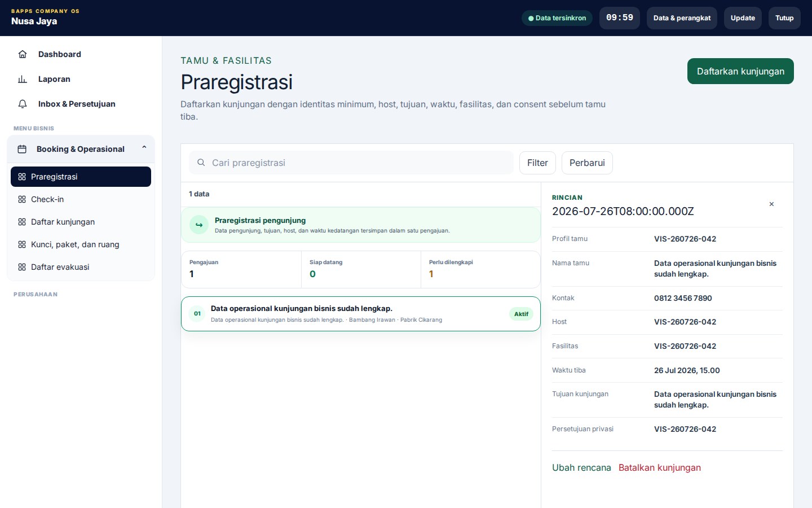The image size is (812, 508).
Task: Click the Check-in grid icon
Action: pos(22,199)
